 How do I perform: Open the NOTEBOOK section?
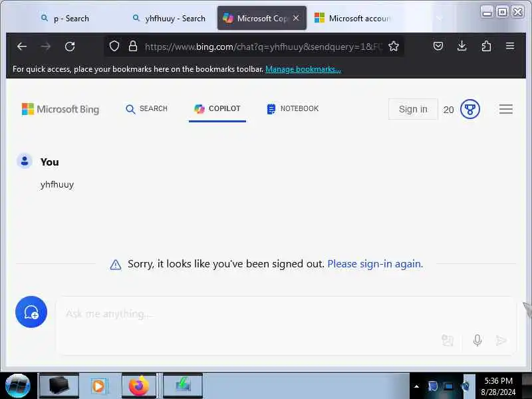coord(293,109)
